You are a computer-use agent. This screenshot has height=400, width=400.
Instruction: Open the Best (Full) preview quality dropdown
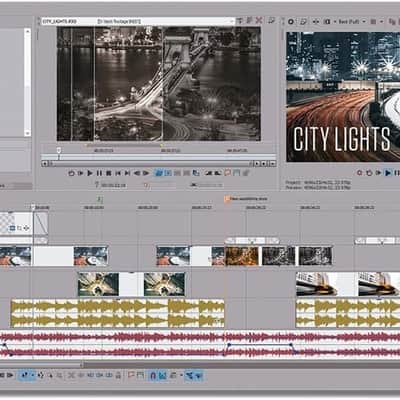352,22
